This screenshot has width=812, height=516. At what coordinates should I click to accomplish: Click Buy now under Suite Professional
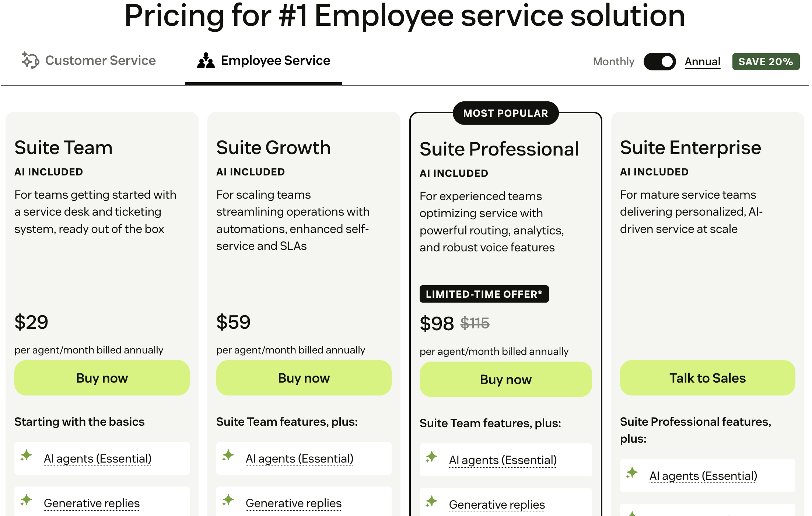pyautogui.click(x=505, y=380)
